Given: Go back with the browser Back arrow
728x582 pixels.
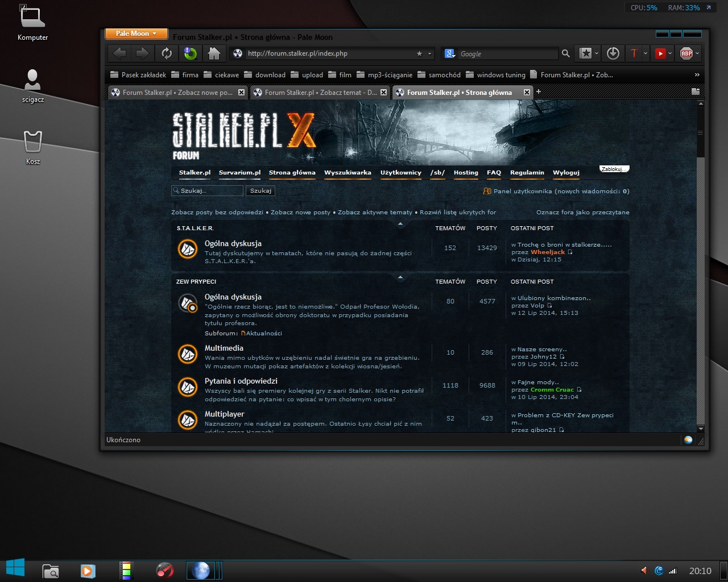Looking at the screenshot, I should (x=119, y=53).
